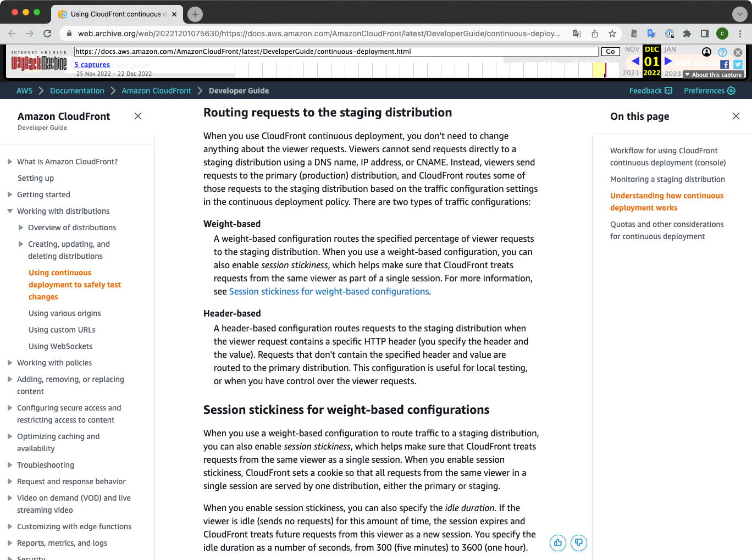Collapse Working with distributions tree item
Viewport: 752px width, 560px height.
[x=10, y=211]
